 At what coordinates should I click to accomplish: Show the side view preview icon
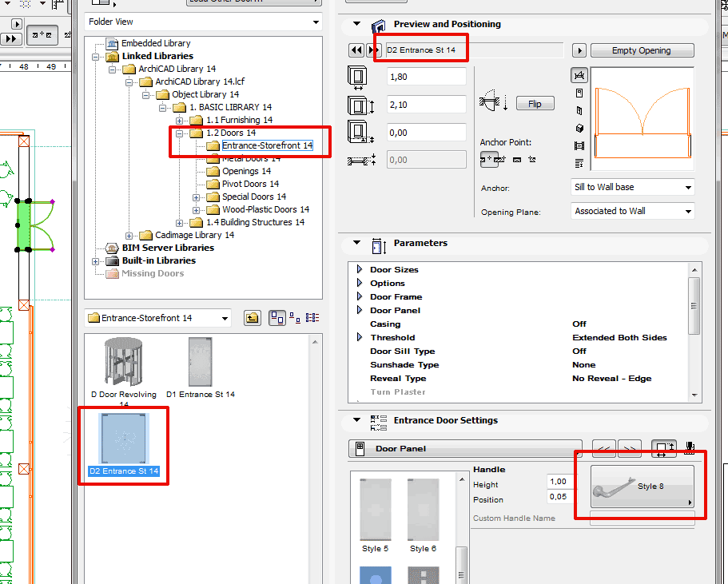click(579, 110)
